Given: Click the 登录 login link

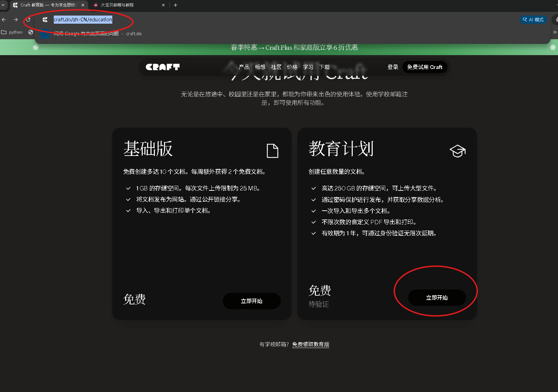Looking at the screenshot, I should (x=393, y=67).
